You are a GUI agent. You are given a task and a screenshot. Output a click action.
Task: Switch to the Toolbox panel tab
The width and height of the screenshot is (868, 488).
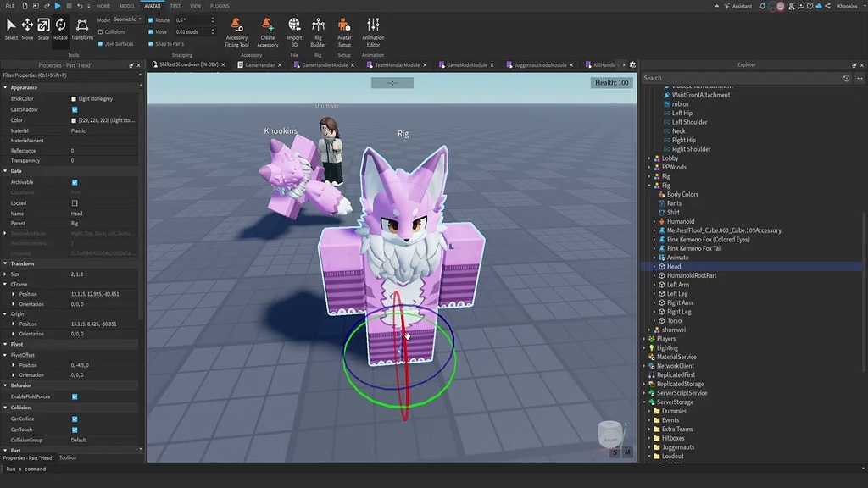tap(68, 458)
